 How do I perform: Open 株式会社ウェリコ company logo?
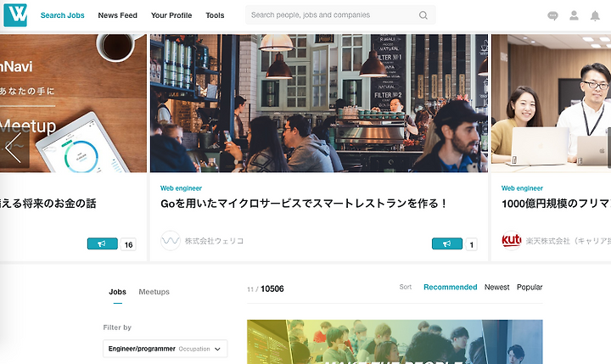[x=171, y=240]
